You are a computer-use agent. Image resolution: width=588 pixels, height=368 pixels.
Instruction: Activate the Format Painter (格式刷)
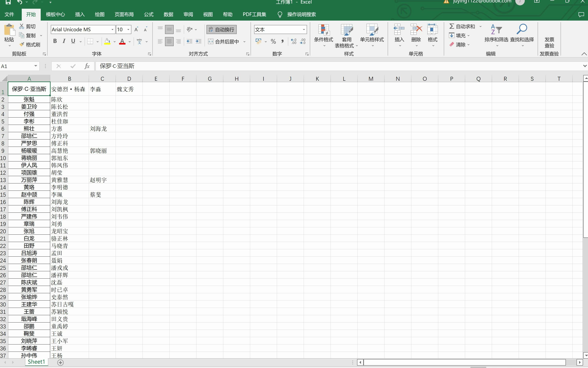click(x=30, y=45)
